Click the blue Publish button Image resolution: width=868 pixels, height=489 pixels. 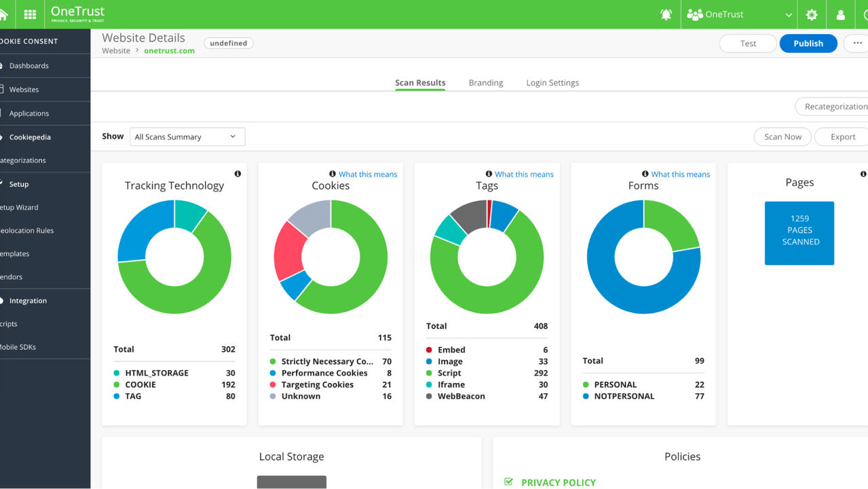click(x=808, y=43)
